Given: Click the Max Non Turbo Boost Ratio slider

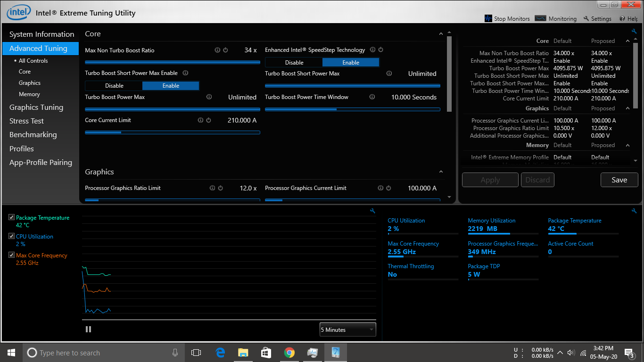Looking at the screenshot, I should pos(173,62).
